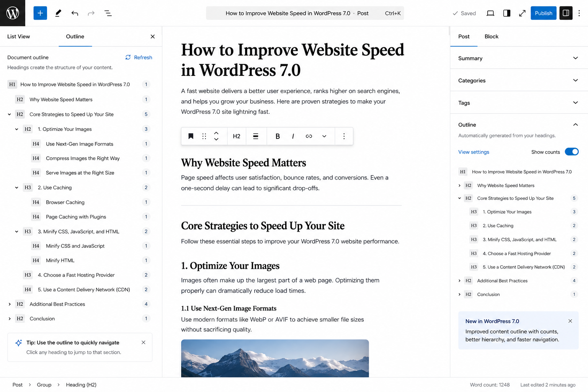Expand Why Website Speed Matters in sidebar outline

coord(460,186)
